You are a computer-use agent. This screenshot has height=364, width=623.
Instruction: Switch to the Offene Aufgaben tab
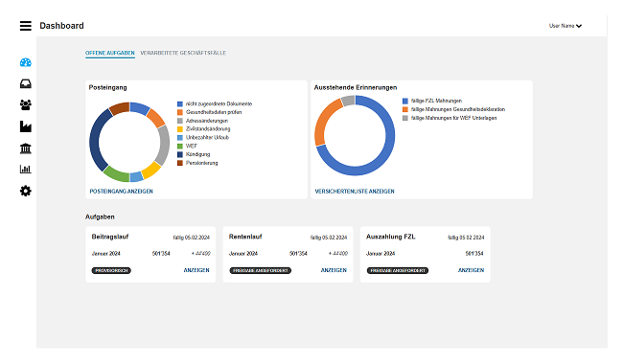[x=110, y=53]
